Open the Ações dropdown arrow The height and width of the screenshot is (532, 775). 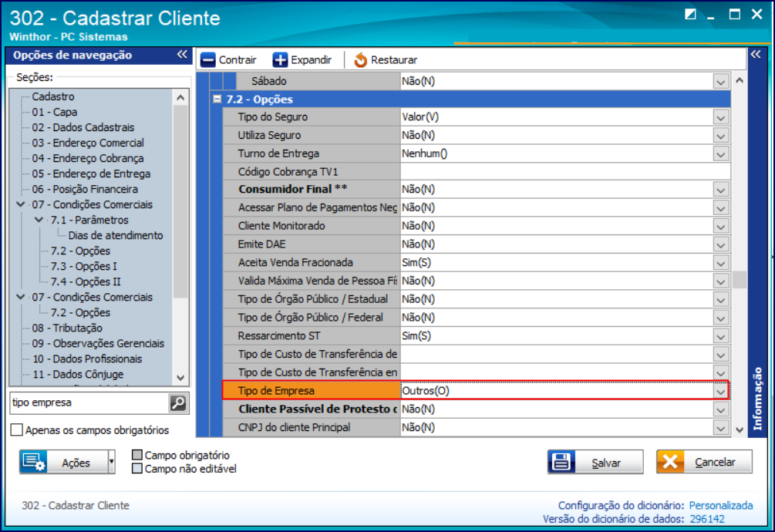(x=112, y=462)
